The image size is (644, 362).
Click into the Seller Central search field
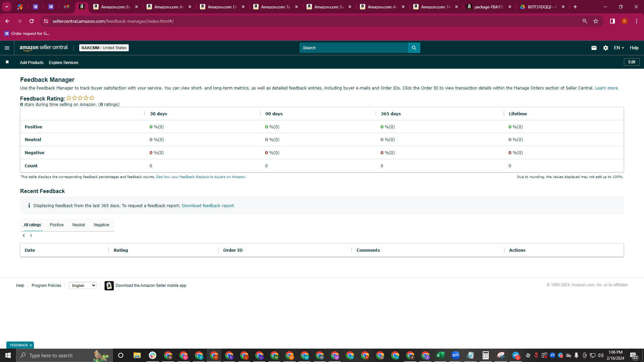(354, 48)
